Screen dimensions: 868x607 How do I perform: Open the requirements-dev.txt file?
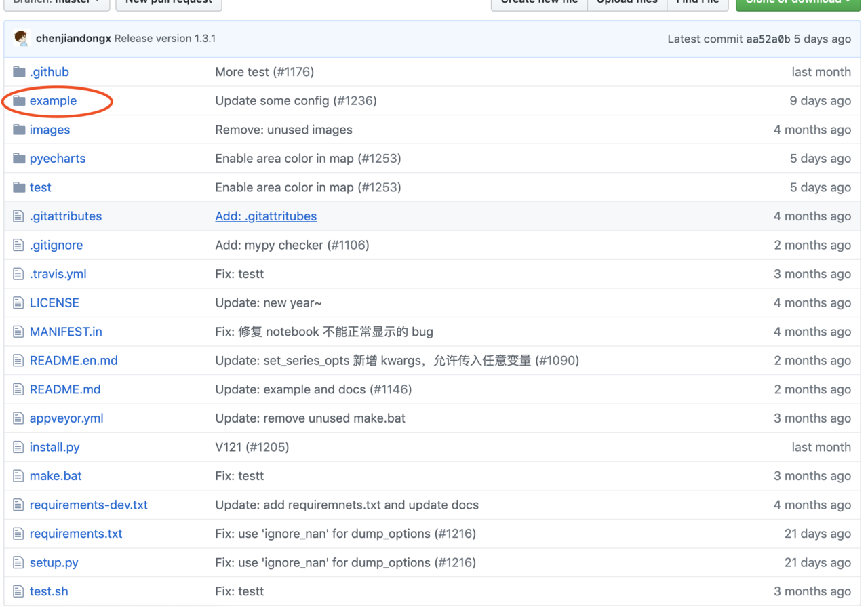coord(88,505)
